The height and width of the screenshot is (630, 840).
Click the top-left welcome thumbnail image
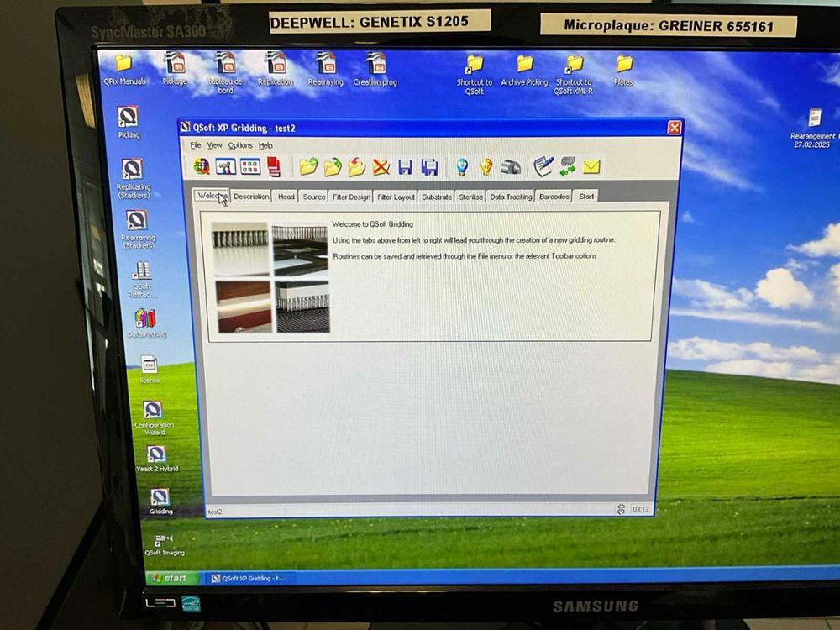coord(240,249)
